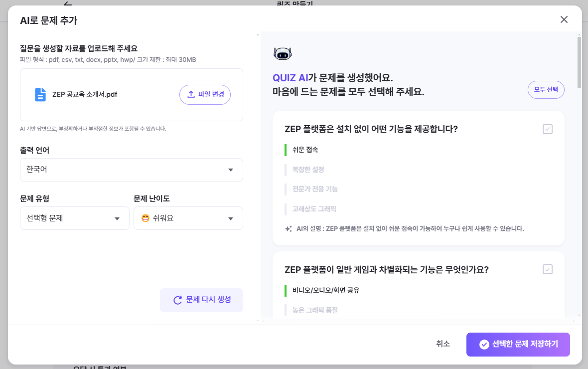
Task: Check the question about 일반 게임과 차별화되는 기능
Action: [548, 269]
